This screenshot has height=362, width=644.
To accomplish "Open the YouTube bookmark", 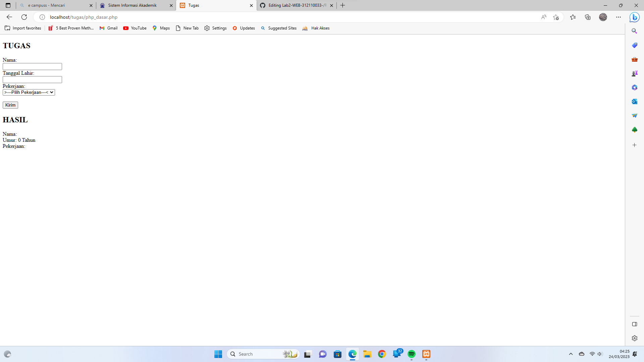I will (x=135, y=28).
